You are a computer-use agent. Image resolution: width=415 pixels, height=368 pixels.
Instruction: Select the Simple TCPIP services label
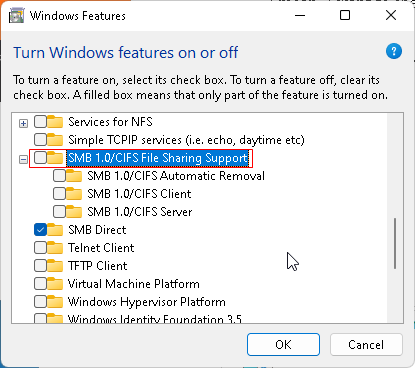pyautogui.click(x=186, y=140)
